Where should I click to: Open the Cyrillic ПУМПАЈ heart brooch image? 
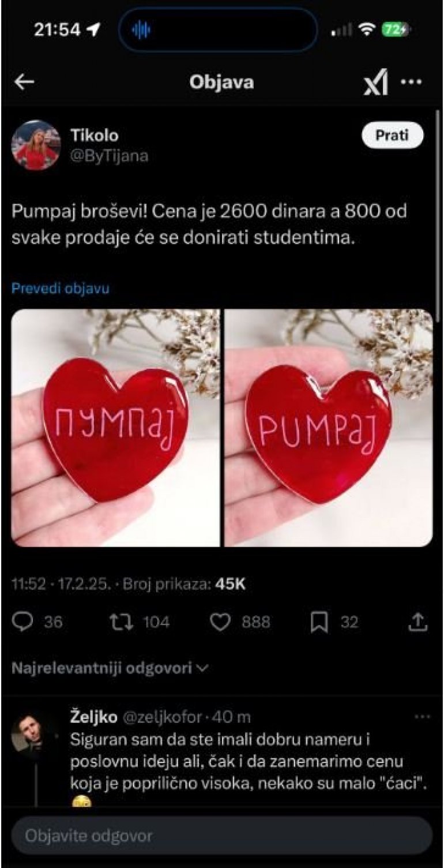tap(116, 428)
